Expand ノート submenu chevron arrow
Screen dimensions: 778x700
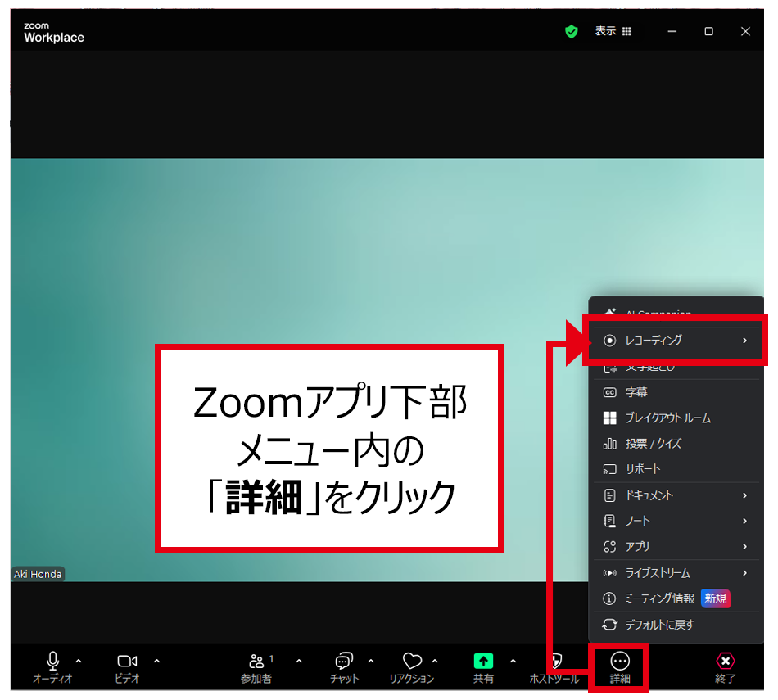click(744, 521)
